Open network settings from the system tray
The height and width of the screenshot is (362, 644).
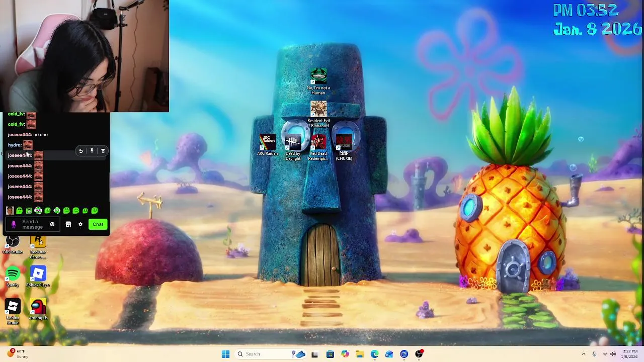[x=605, y=354]
